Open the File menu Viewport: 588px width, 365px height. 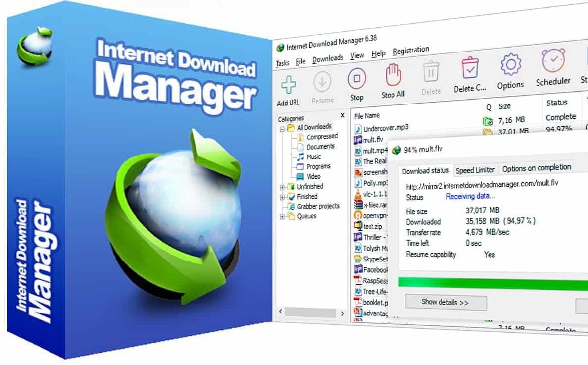300,61
